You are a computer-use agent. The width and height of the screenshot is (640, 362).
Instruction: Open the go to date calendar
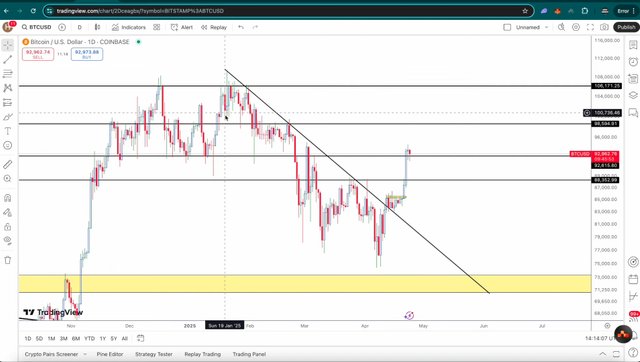[140, 338]
